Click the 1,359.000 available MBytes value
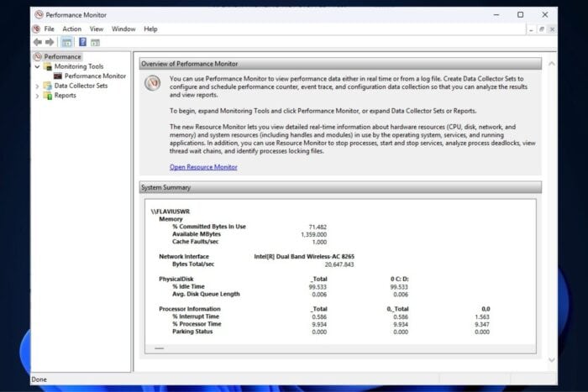The image size is (588, 392). (313, 234)
